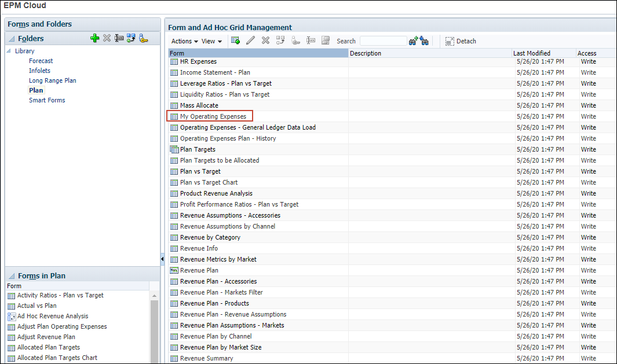Select Activity Ratios - Plan vs Target in bottom list
The image size is (617, 364).
60,295
